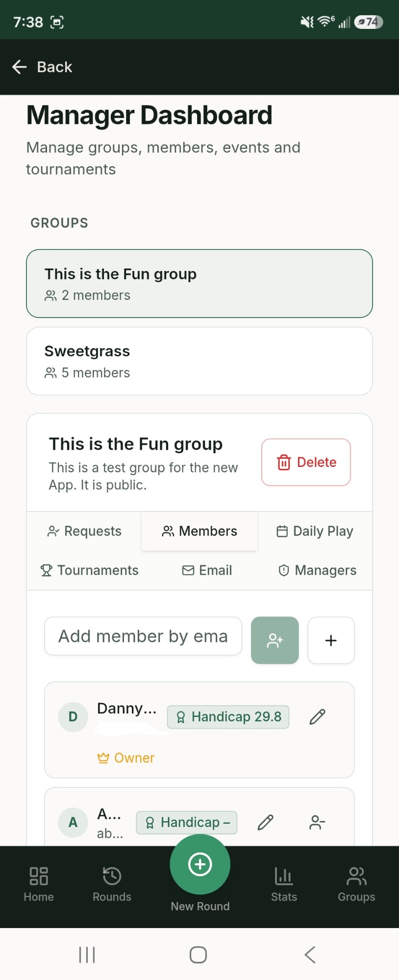This screenshot has width=399, height=980.
Task: Open Stats from the bottom navigation
Action: point(284,884)
